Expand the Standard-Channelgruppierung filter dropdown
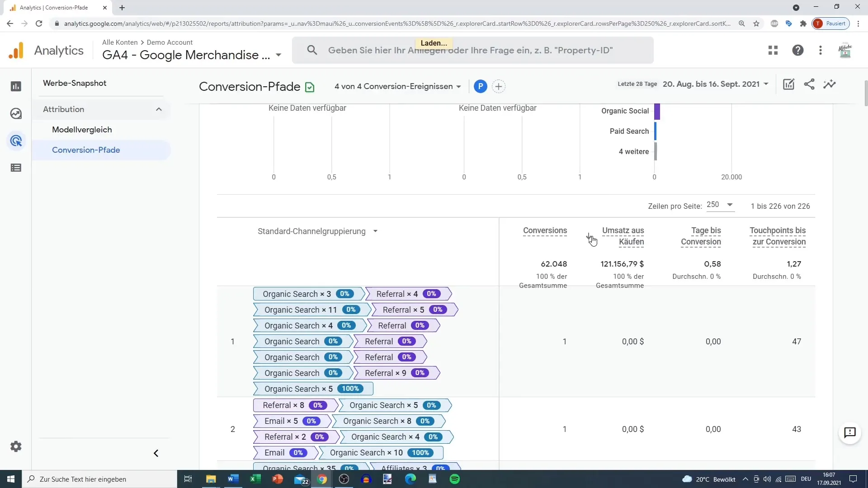This screenshot has width=868, height=488. tap(377, 231)
